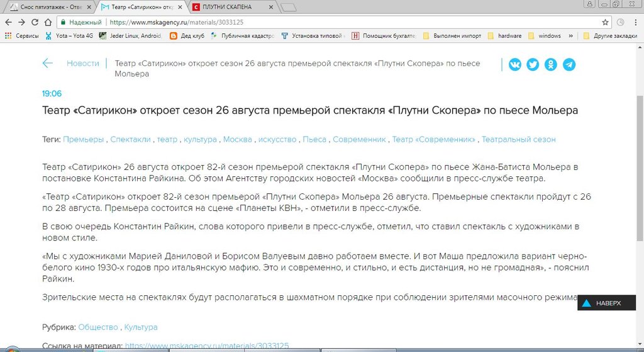The height and width of the screenshot is (352, 644).
Task: Open the Спектакли tag
Action: [x=131, y=139]
